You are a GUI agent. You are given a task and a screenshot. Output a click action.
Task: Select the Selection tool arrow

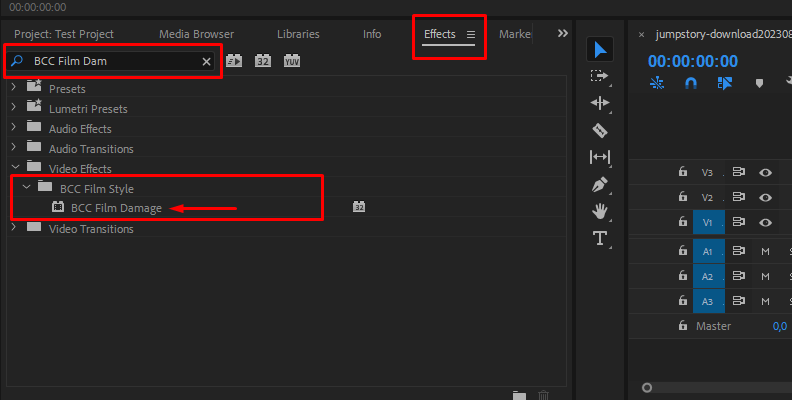pos(600,49)
